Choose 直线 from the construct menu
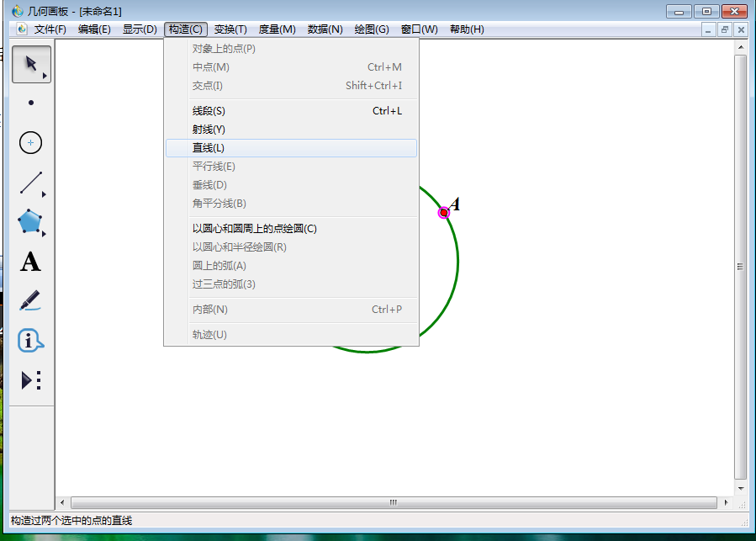Viewport: 756px width, 541px height. [207, 147]
